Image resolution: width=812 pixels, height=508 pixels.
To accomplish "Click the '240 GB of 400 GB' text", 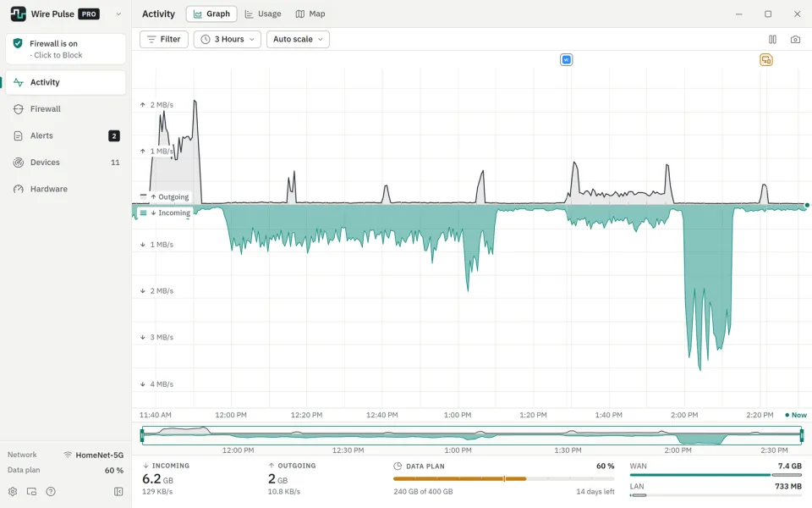I will tap(423, 491).
